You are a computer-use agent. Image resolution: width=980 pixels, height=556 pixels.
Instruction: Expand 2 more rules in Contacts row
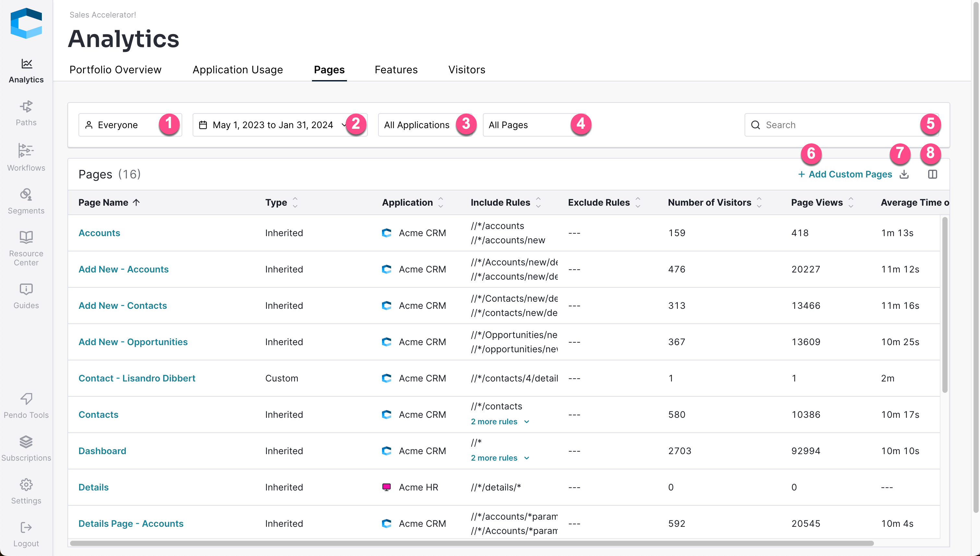pos(500,422)
